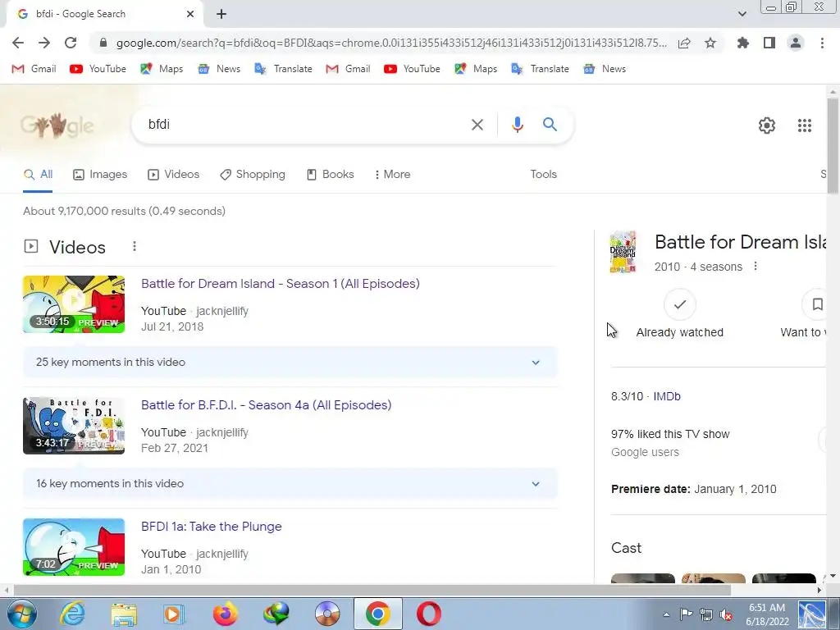The image size is (840, 630).
Task: Reload the current page
Action: click(71, 43)
